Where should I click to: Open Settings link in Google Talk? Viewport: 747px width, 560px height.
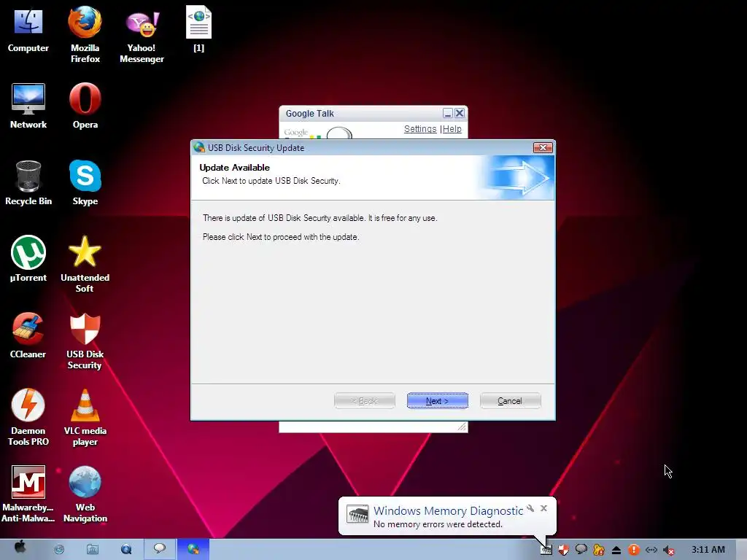(x=420, y=129)
